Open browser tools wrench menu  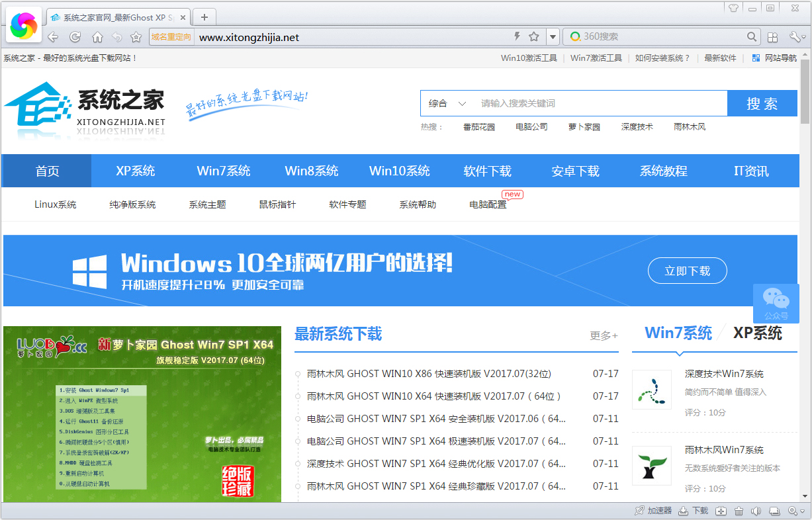[x=795, y=37]
